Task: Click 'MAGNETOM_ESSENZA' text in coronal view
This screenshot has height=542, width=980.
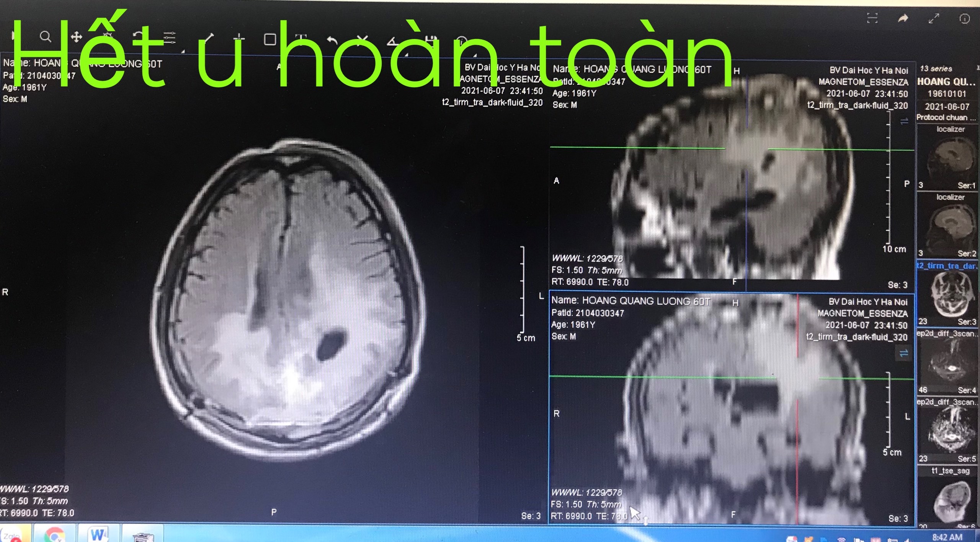Action: coord(862,314)
